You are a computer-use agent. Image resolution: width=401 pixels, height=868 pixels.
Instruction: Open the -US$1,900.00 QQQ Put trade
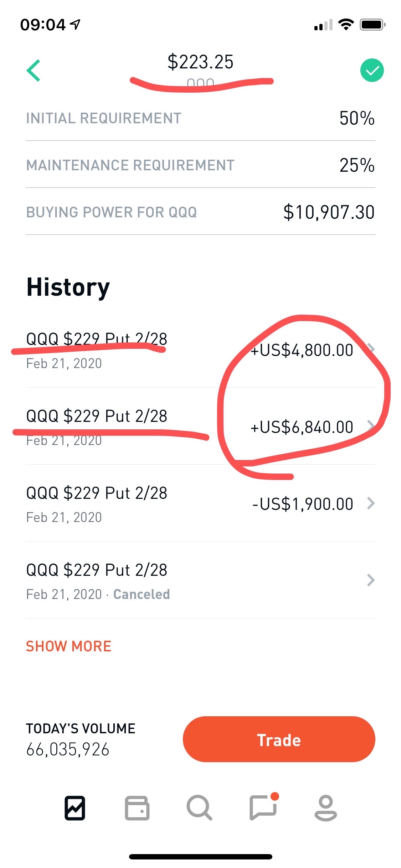point(200,503)
